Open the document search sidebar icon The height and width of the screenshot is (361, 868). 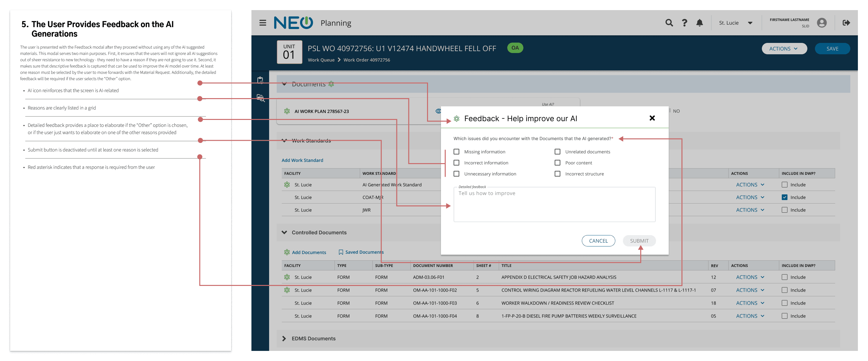[x=261, y=98]
